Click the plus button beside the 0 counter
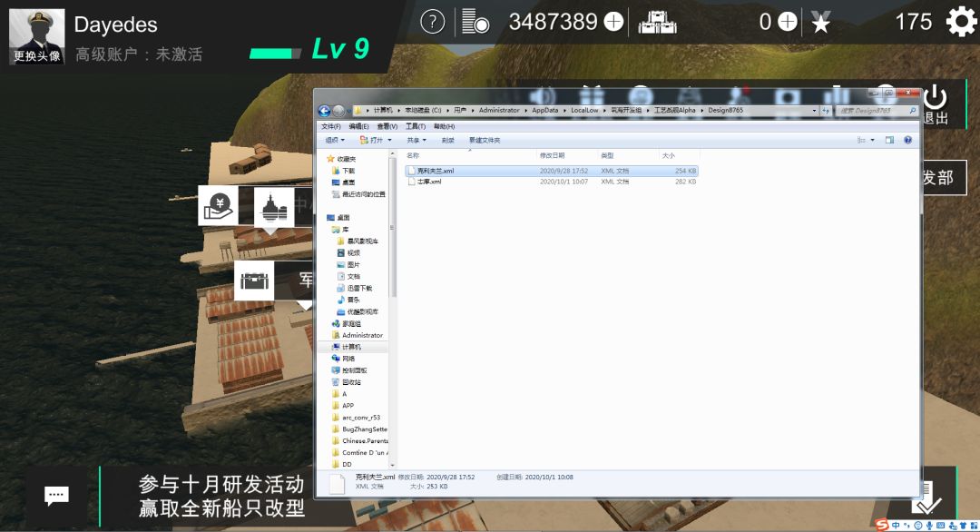 pyautogui.click(x=788, y=22)
